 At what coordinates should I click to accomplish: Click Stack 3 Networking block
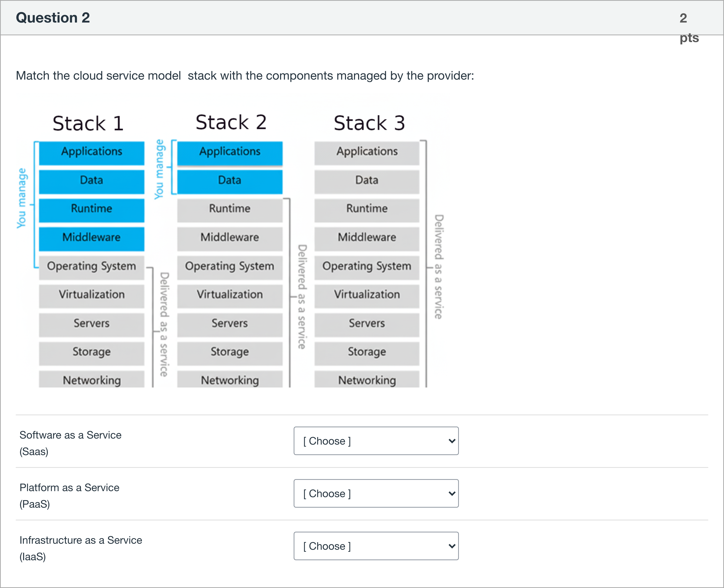point(367,380)
